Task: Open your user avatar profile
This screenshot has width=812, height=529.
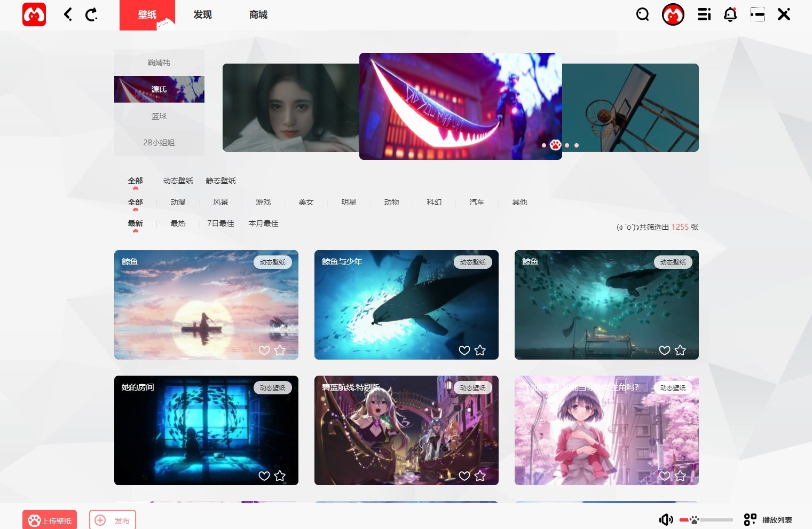Action: (673, 14)
